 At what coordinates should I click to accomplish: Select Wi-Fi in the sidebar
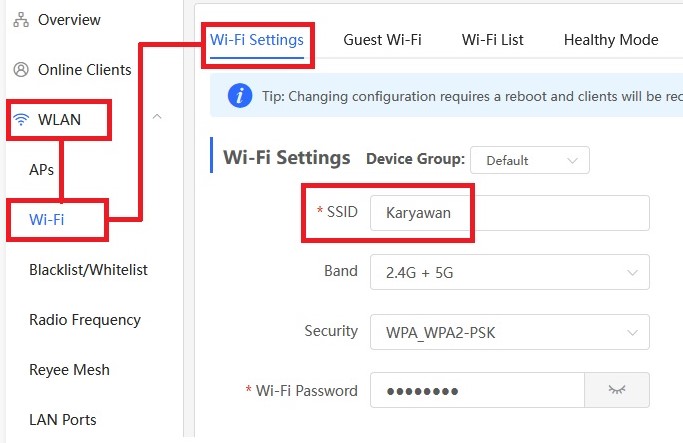tap(47, 220)
